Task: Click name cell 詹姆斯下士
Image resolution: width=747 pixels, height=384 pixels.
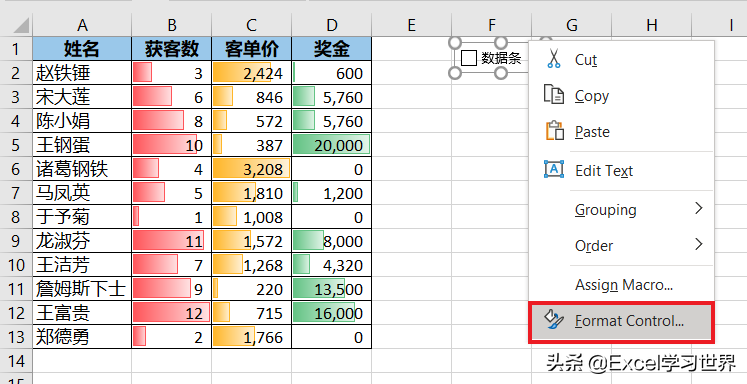Action: (82, 289)
